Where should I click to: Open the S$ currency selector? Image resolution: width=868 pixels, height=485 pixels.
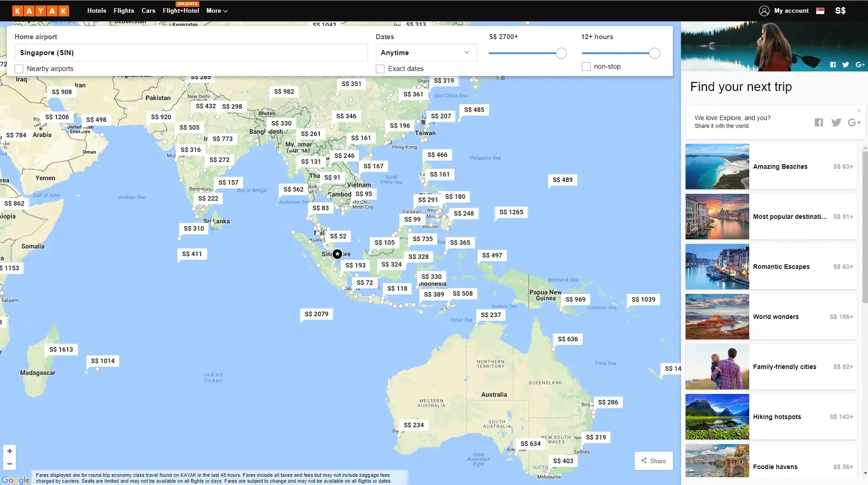(x=840, y=10)
